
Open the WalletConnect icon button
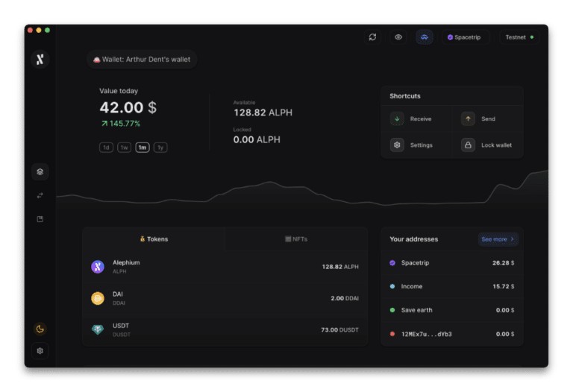[425, 37]
